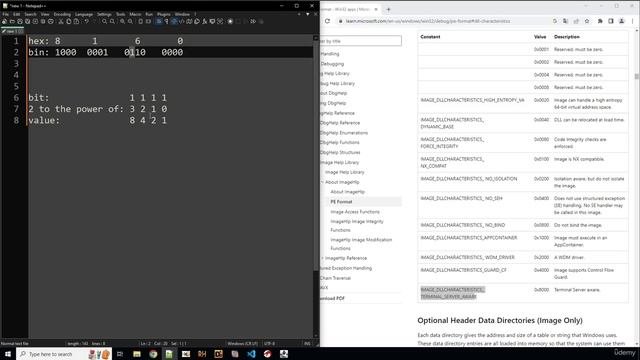Click line 7 '2 to the power of' text
The height and width of the screenshot is (360, 640).
point(76,109)
